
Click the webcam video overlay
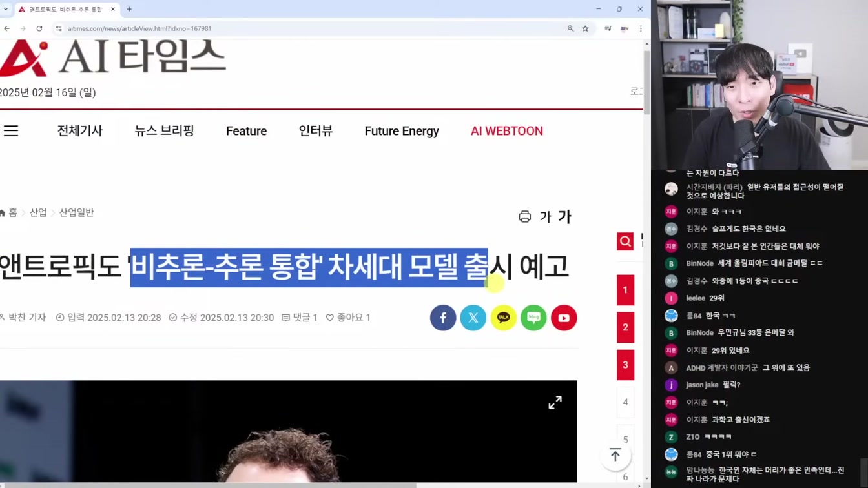coord(759,85)
